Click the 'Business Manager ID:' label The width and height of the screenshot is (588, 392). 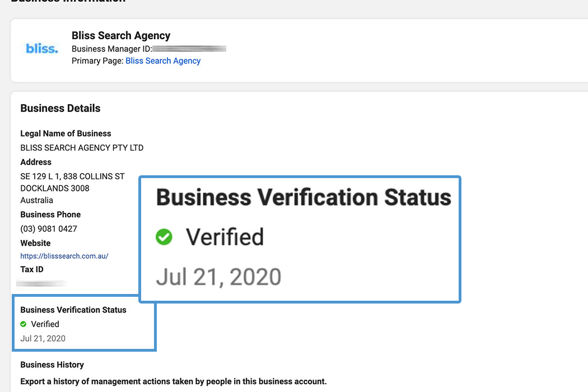coord(112,49)
